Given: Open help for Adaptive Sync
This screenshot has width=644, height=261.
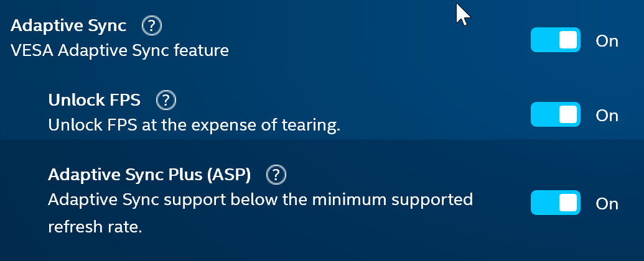Looking at the screenshot, I should tap(152, 26).
